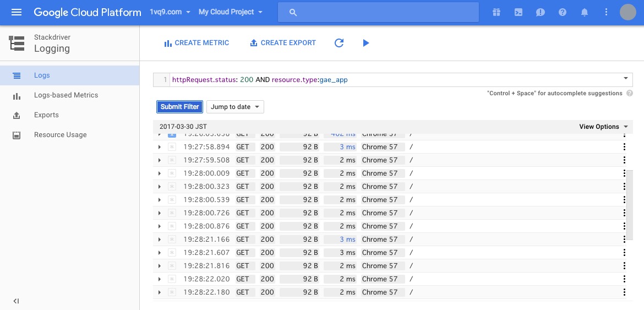644x310 pixels.
Task: Click the search magnifier icon
Action: tap(293, 13)
